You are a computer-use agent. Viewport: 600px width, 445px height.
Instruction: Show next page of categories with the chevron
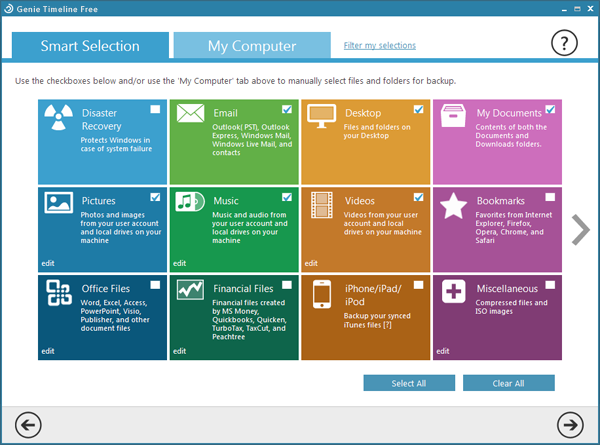pyautogui.click(x=580, y=230)
